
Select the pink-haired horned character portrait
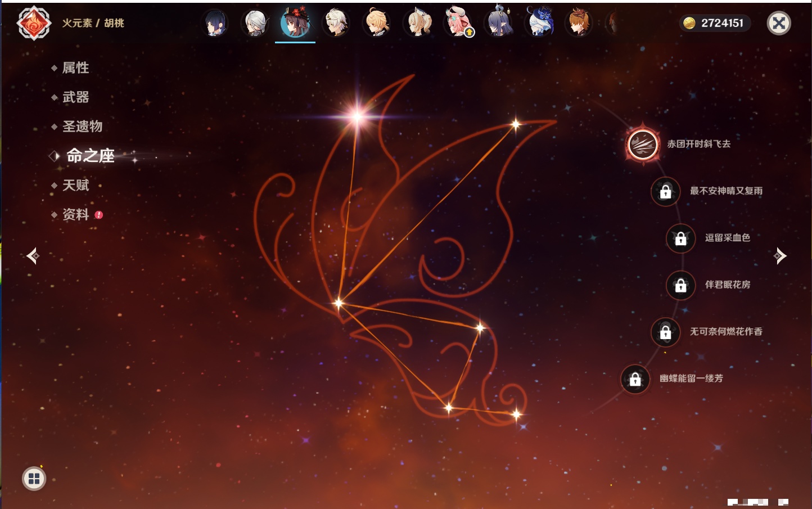click(x=458, y=23)
